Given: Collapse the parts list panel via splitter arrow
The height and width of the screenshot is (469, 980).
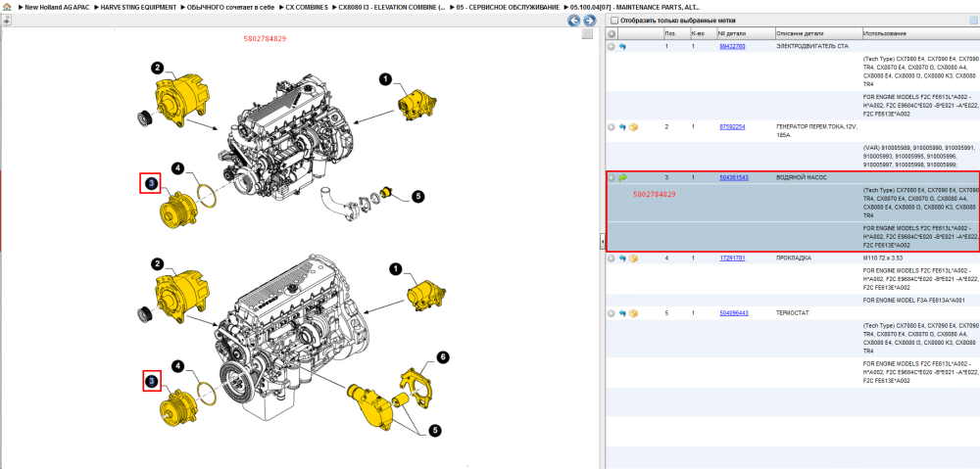Looking at the screenshot, I should point(602,241).
